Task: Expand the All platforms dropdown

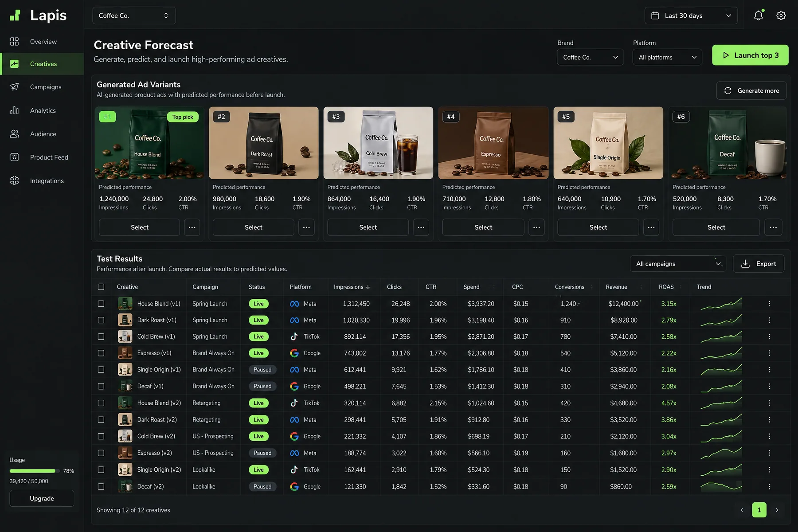Action: [667, 57]
